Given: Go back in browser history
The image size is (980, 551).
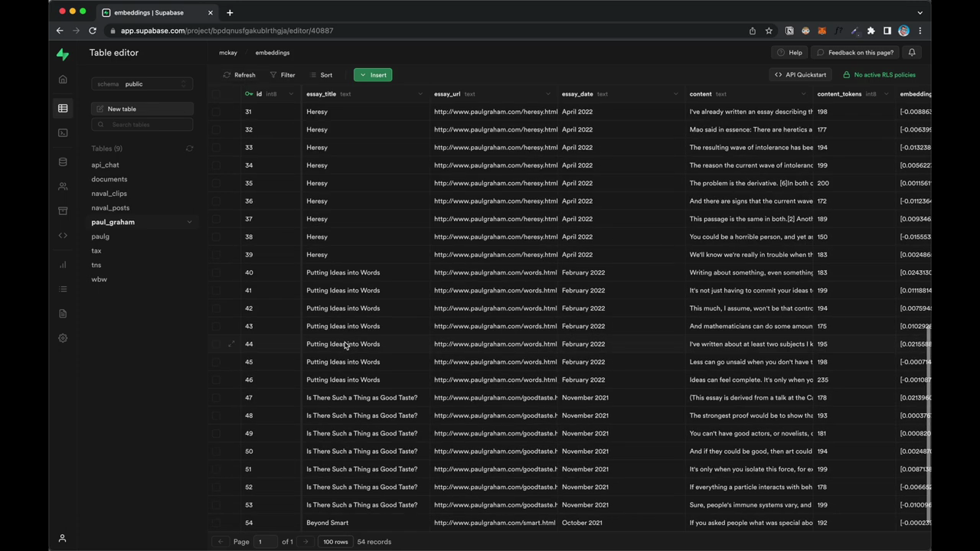Looking at the screenshot, I should pos(60,31).
